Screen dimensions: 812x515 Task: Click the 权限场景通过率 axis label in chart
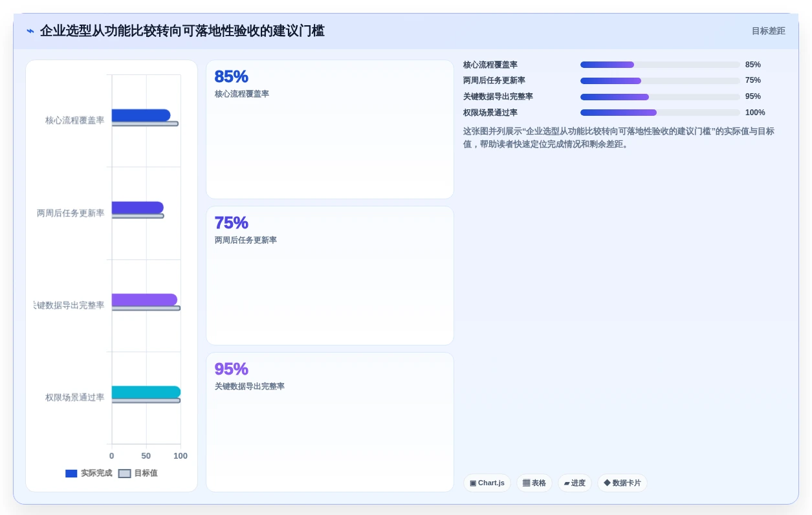pyautogui.click(x=74, y=397)
